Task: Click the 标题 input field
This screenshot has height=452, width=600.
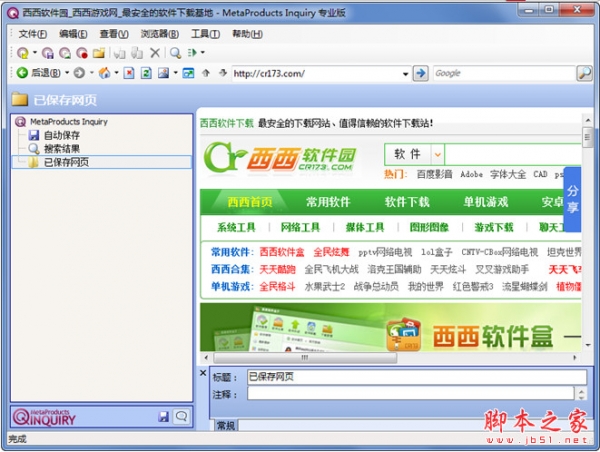Action: (417, 377)
